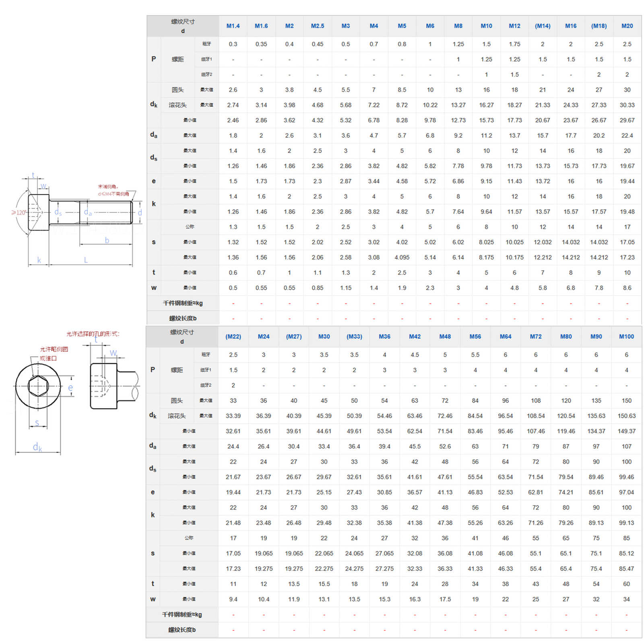Click the (M22) column header

(233, 336)
